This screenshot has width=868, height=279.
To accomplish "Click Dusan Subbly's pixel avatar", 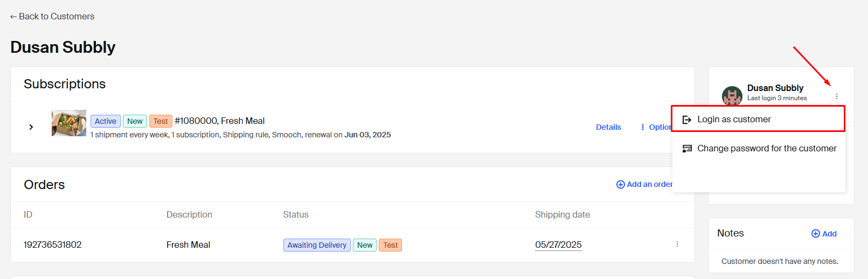I will pyautogui.click(x=732, y=96).
